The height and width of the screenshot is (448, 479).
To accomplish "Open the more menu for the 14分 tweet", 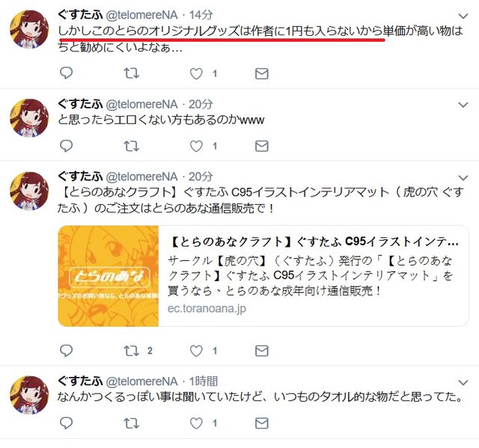I will coord(463,16).
